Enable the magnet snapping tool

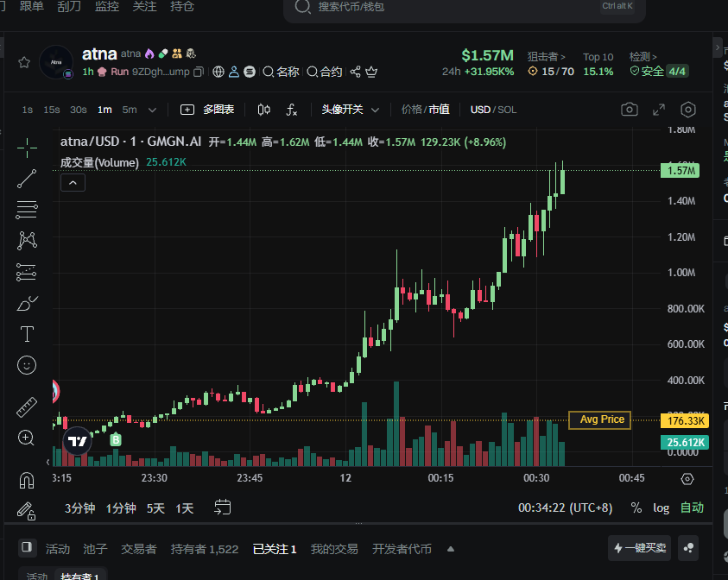27,480
